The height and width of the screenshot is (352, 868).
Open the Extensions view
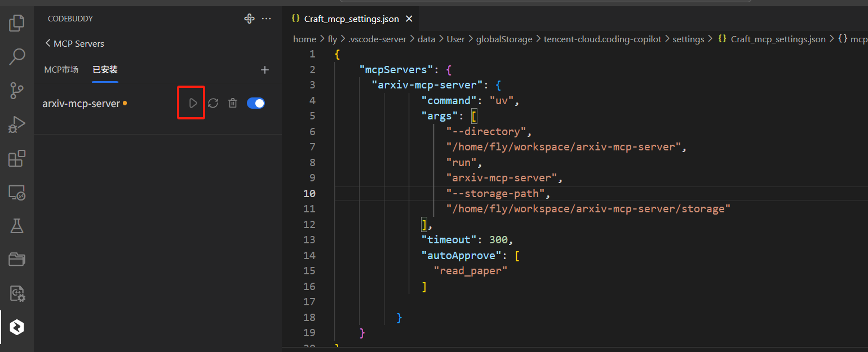tap(17, 159)
